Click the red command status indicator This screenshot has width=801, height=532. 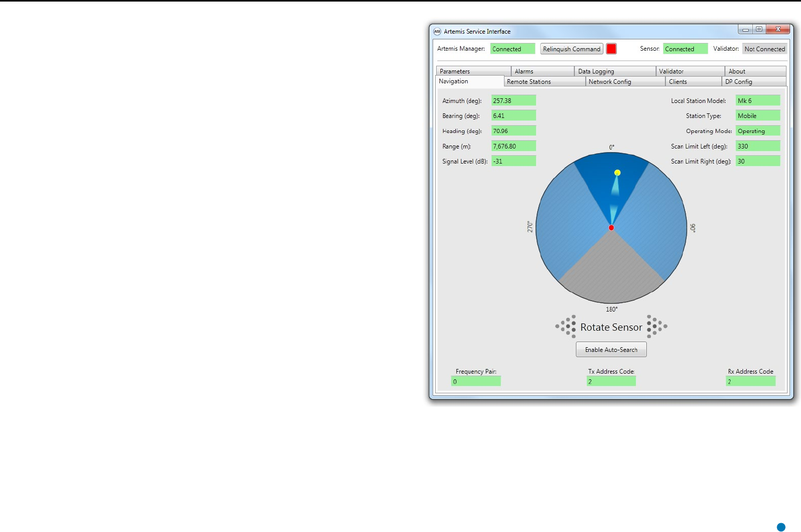point(611,49)
